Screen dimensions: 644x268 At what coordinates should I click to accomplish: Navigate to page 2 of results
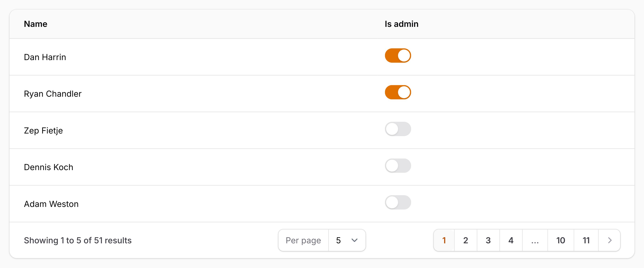[x=466, y=240]
